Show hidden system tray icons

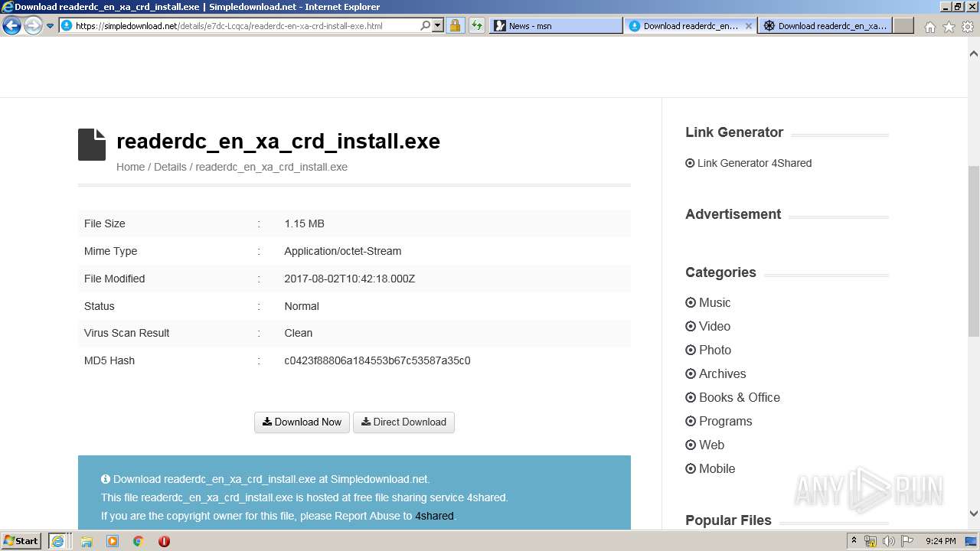point(854,541)
